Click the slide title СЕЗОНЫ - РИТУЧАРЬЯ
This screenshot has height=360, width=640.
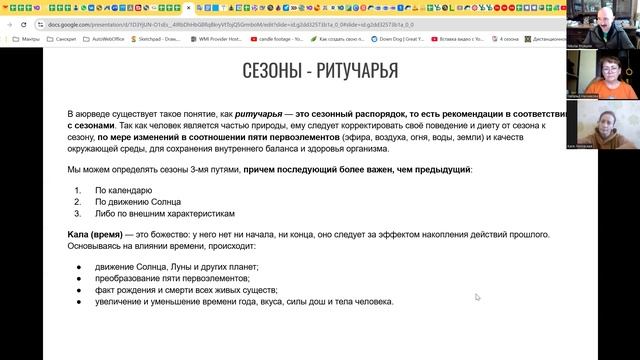click(320, 71)
